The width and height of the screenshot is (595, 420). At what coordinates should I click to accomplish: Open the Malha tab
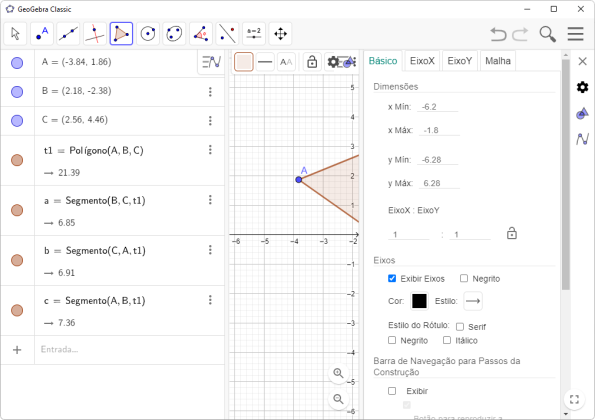tap(498, 61)
